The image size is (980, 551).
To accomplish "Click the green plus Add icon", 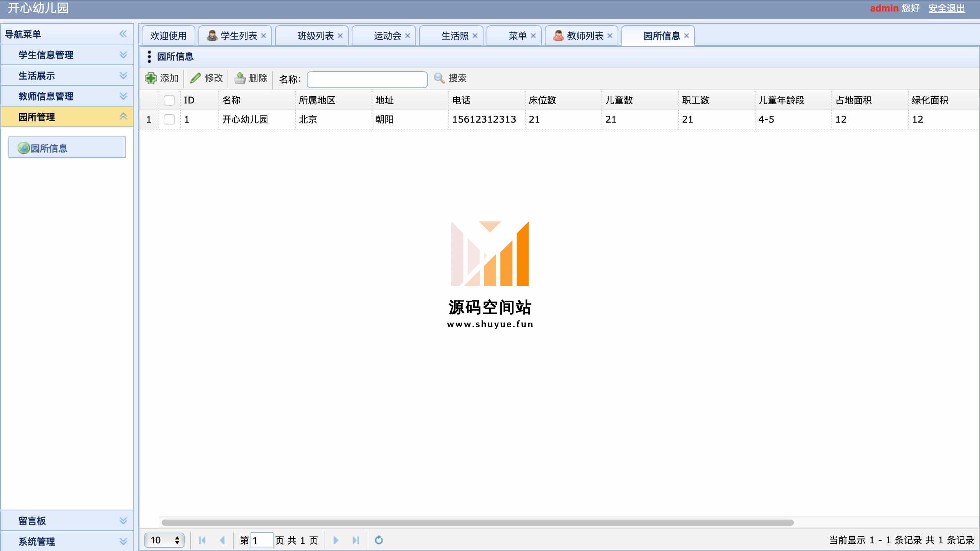I will 151,78.
